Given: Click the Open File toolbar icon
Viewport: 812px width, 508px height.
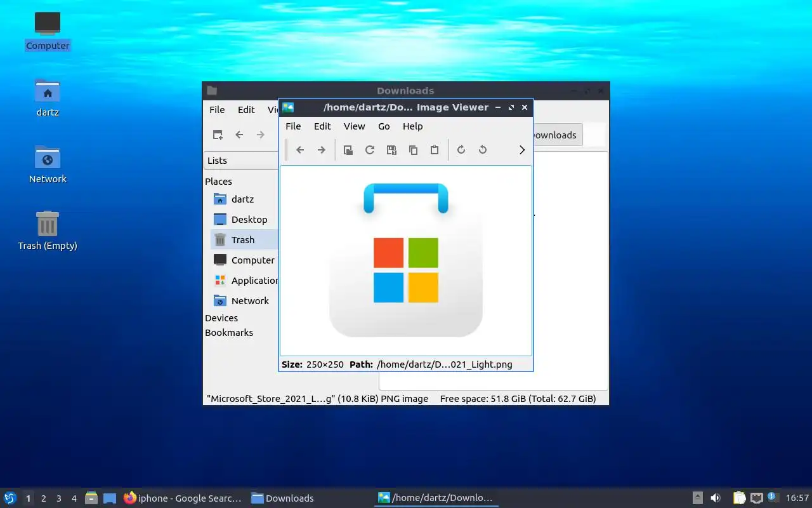Looking at the screenshot, I should click(x=348, y=150).
